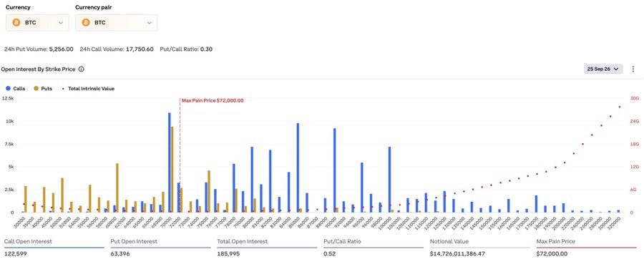The width and height of the screenshot is (644, 267).
Task: Click the Bitcoin icon in the Currency pair selector
Action: pos(86,23)
